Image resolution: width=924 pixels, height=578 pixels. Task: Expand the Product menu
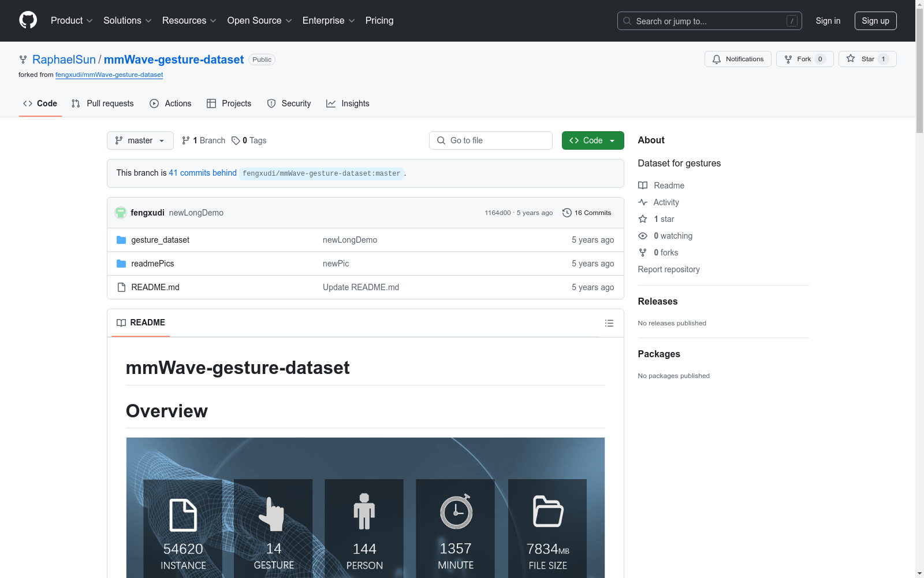(x=72, y=21)
